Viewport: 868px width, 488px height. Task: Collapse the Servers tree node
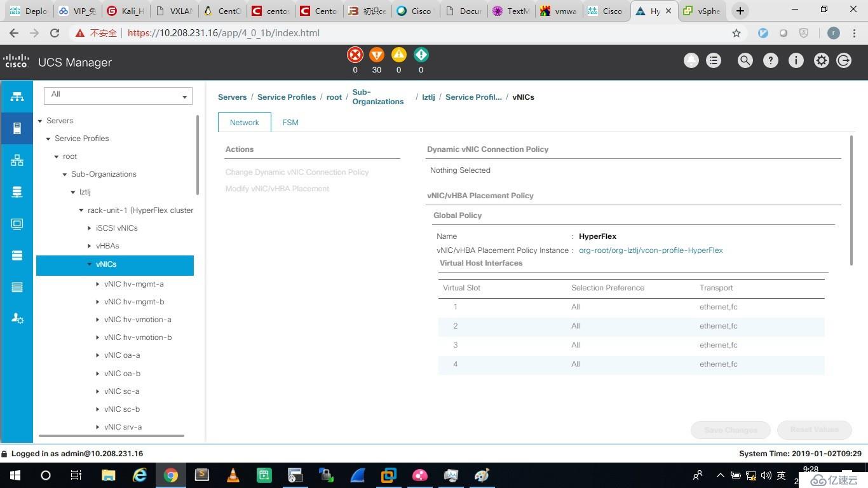[x=40, y=121]
